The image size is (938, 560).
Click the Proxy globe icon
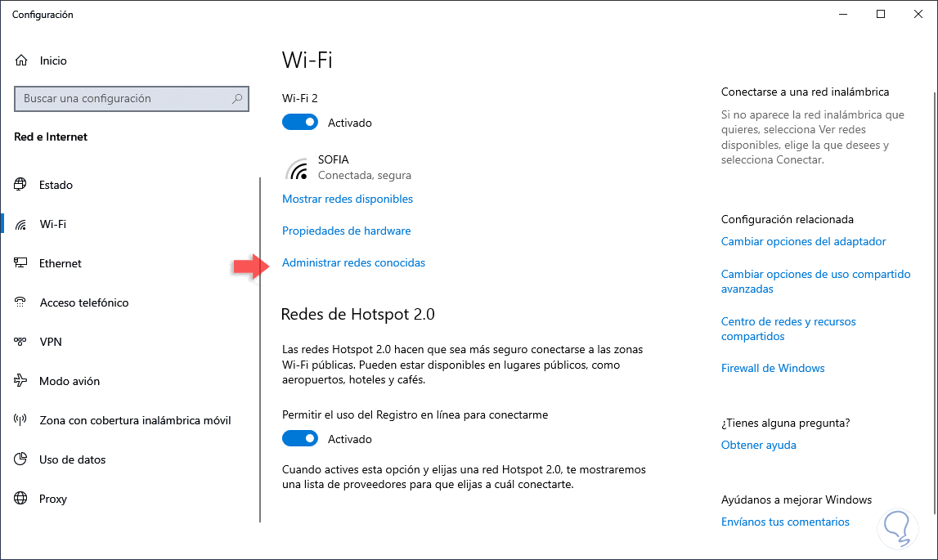20,499
